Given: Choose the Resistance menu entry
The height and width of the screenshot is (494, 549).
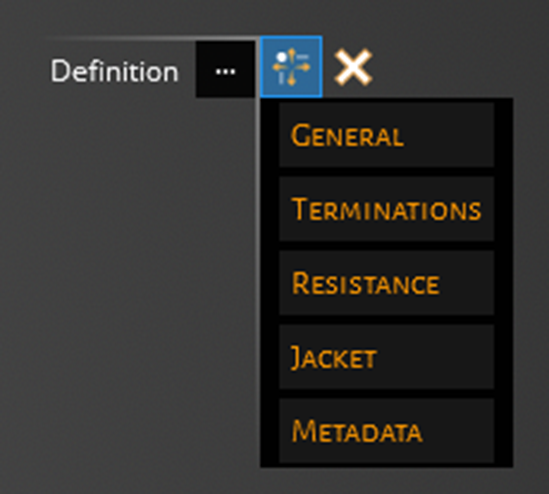Looking at the screenshot, I should coord(387,283).
